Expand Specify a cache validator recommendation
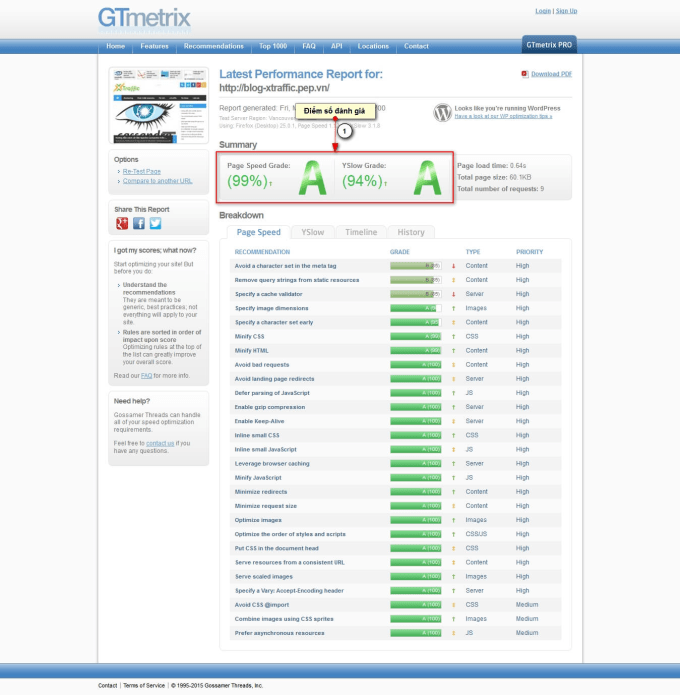This screenshot has height=695, width=680. pos(268,294)
